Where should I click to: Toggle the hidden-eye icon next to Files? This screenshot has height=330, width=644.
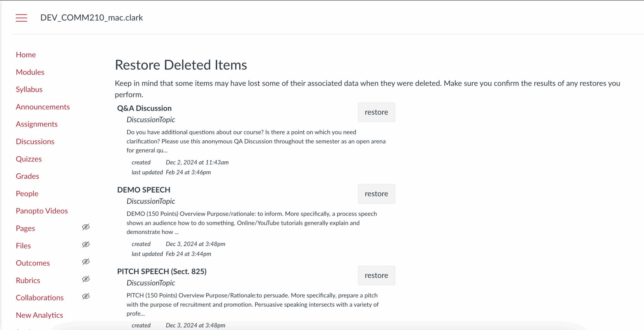click(86, 244)
